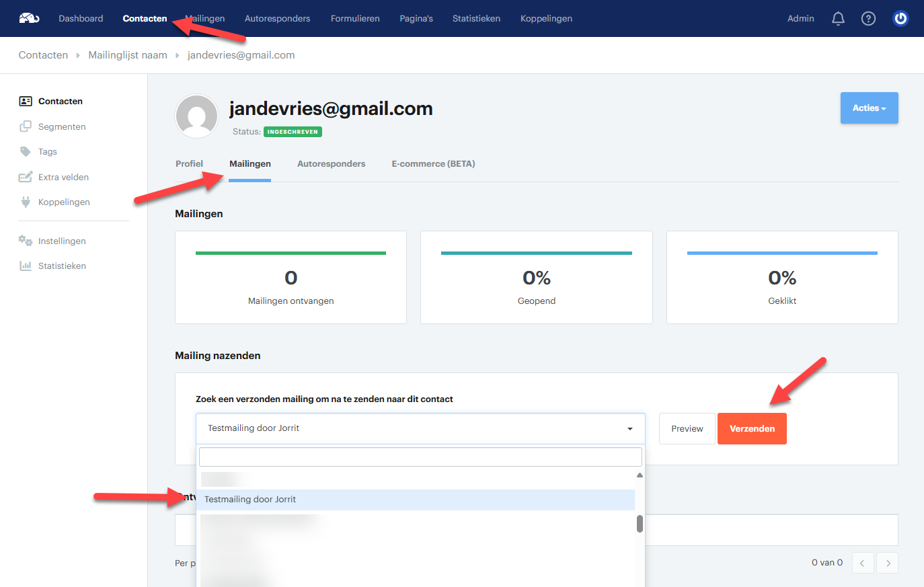Click the Koppelingen plug icon in the sidebar
The image size is (924, 587).
[26, 202]
